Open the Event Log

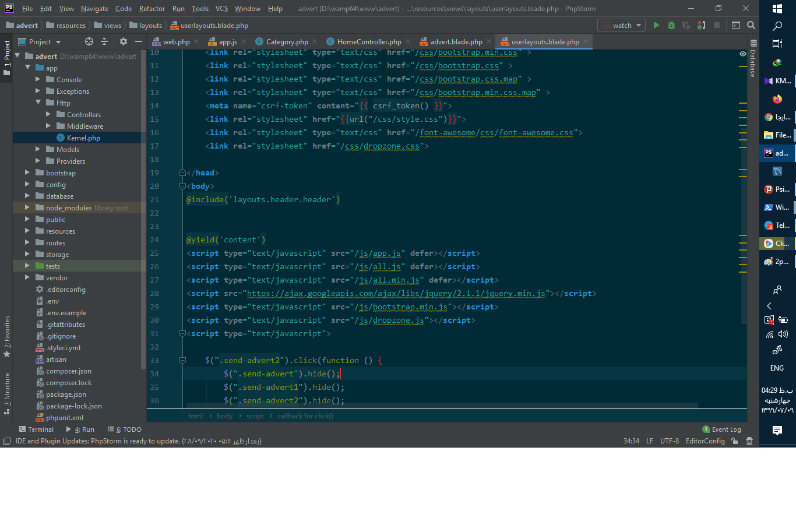coord(721,429)
